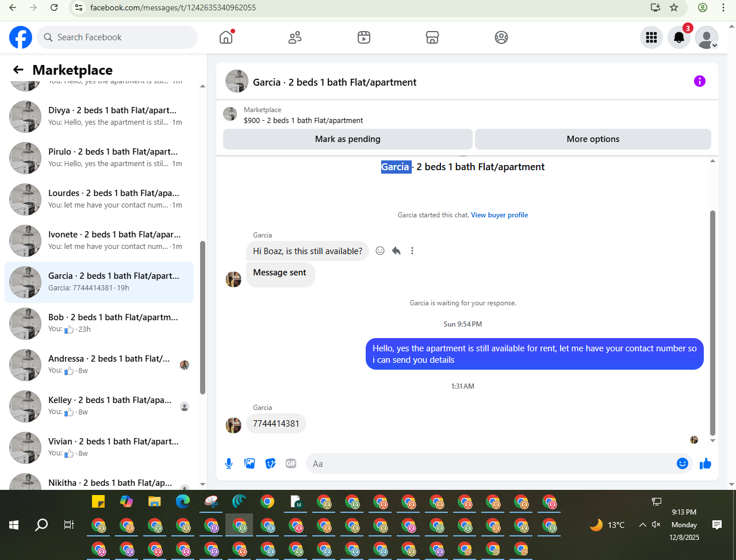Click the conversation list scrollbar

[202, 317]
